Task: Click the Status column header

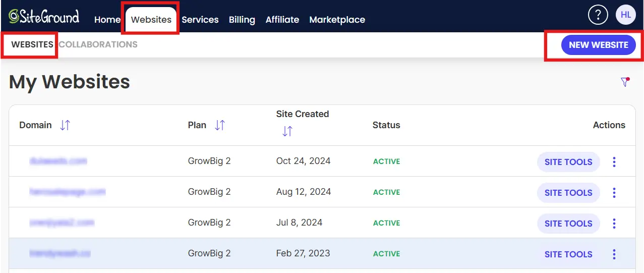Action: (386, 125)
